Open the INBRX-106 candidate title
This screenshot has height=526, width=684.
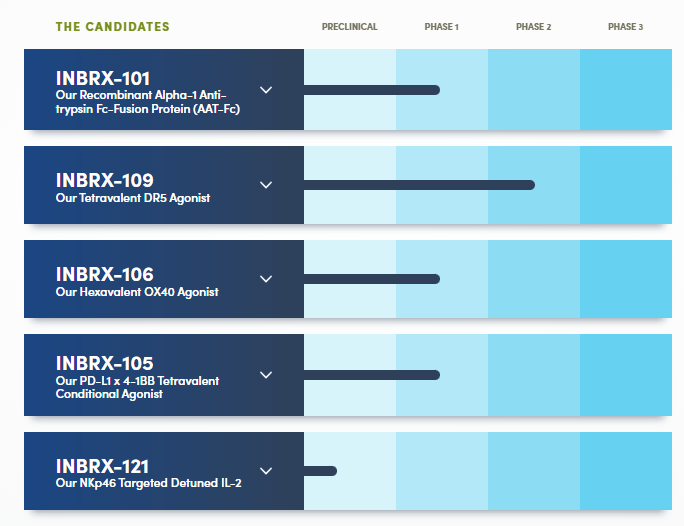click(x=105, y=274)
